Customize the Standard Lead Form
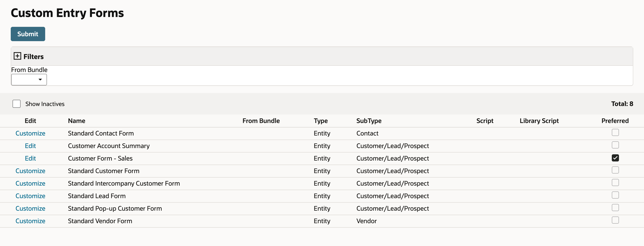 [30, 196]
